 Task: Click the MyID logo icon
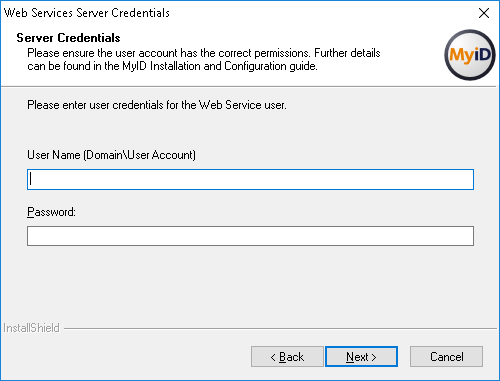pyautogui.click(x=470, y=55)
